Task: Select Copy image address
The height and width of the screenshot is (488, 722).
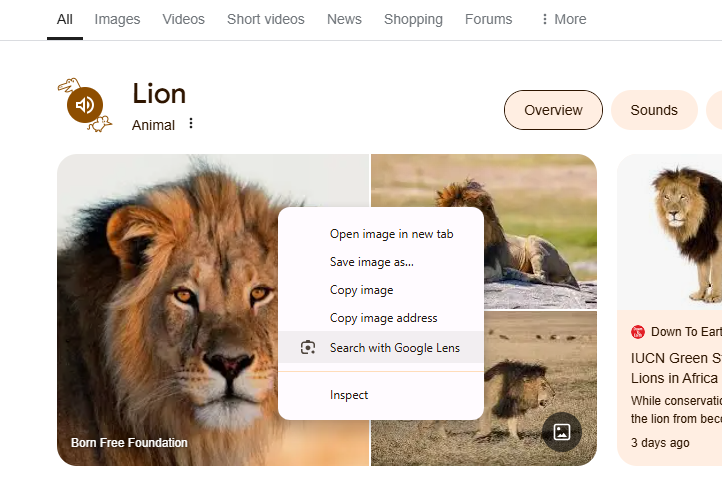Action: pyautogui.click(x=381, y=318)
